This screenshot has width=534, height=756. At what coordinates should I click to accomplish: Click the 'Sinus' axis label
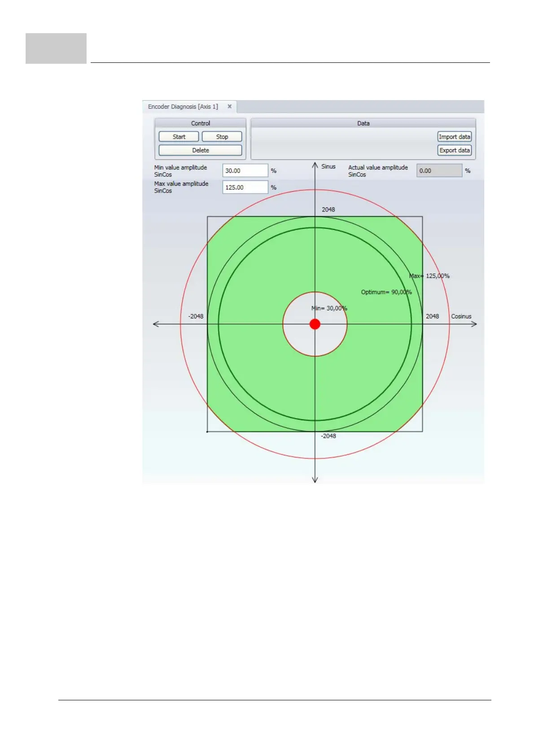tap(328, 166)
